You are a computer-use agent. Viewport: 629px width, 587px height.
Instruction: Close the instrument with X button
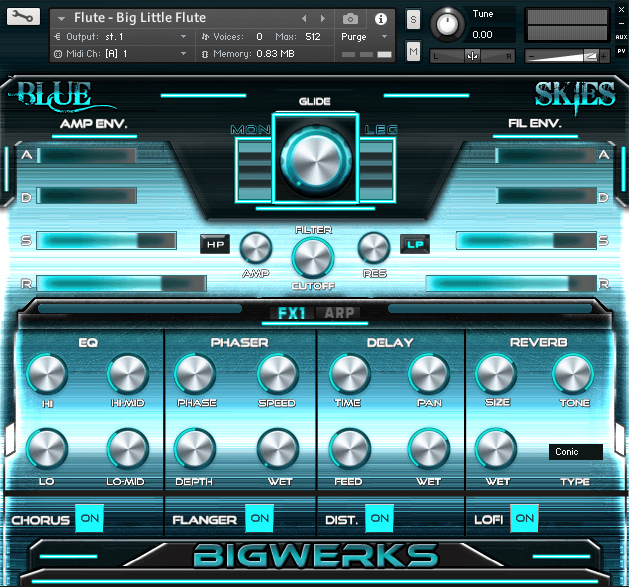tap(621, 10)
